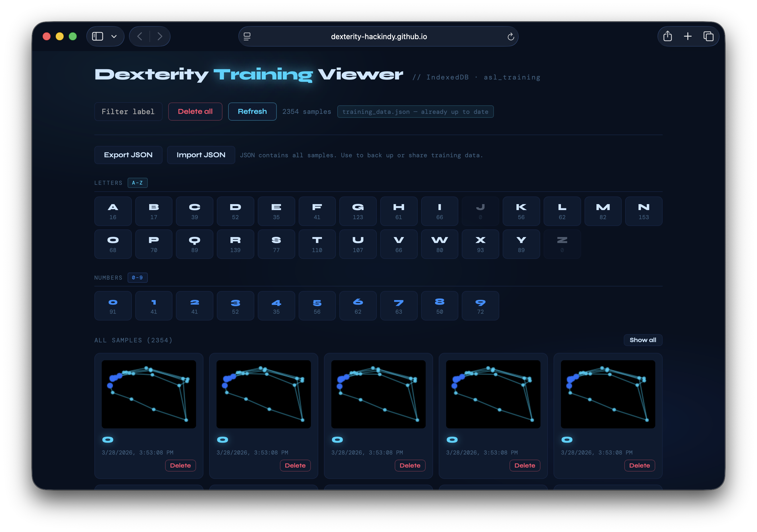Click the Filter label input field
The height and width of the screenshot is (532, 757).
128,112
